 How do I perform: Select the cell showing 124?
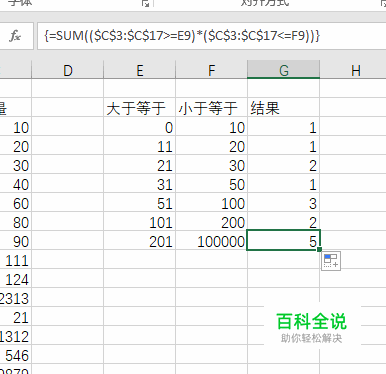pyautogui.click(x=16, y=279)
